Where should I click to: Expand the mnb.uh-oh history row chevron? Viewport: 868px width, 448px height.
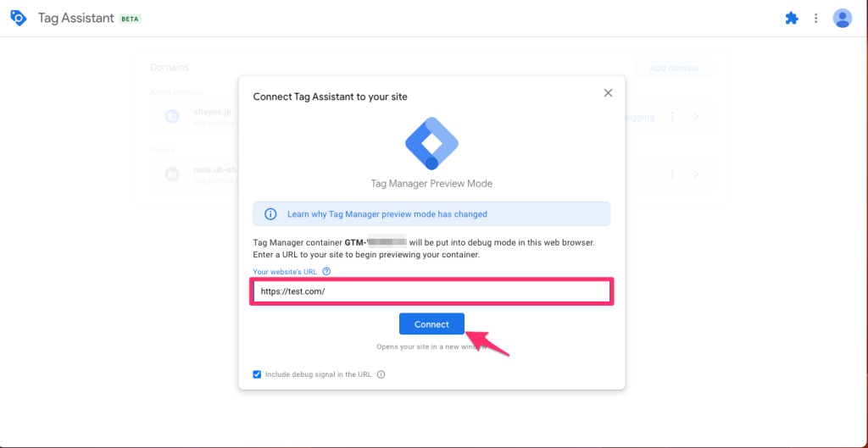click(x=697, y=174)
